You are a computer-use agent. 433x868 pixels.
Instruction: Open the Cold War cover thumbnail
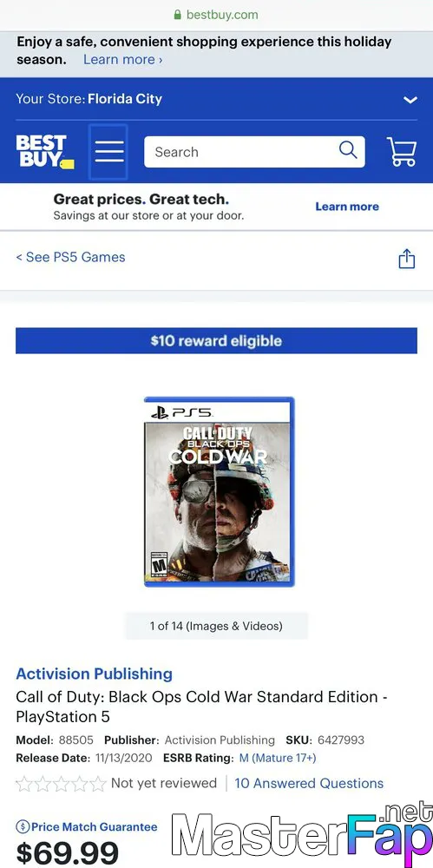(x=220, y=491)
